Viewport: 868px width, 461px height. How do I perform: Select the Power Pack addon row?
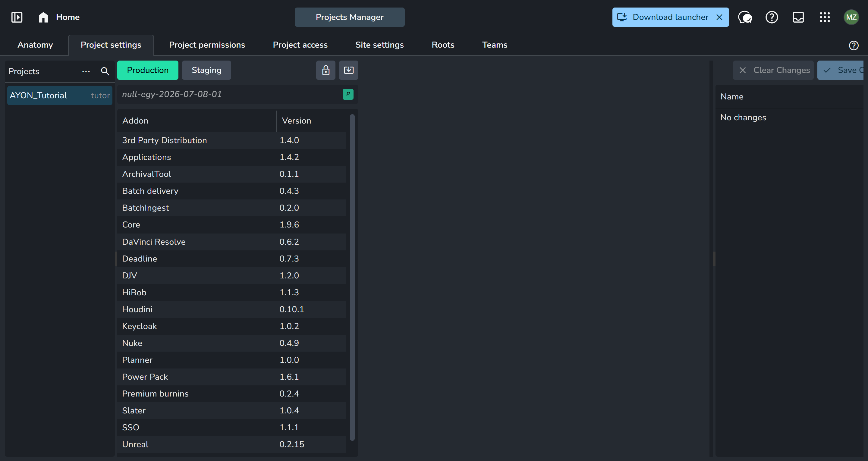(x=232, y=377)
